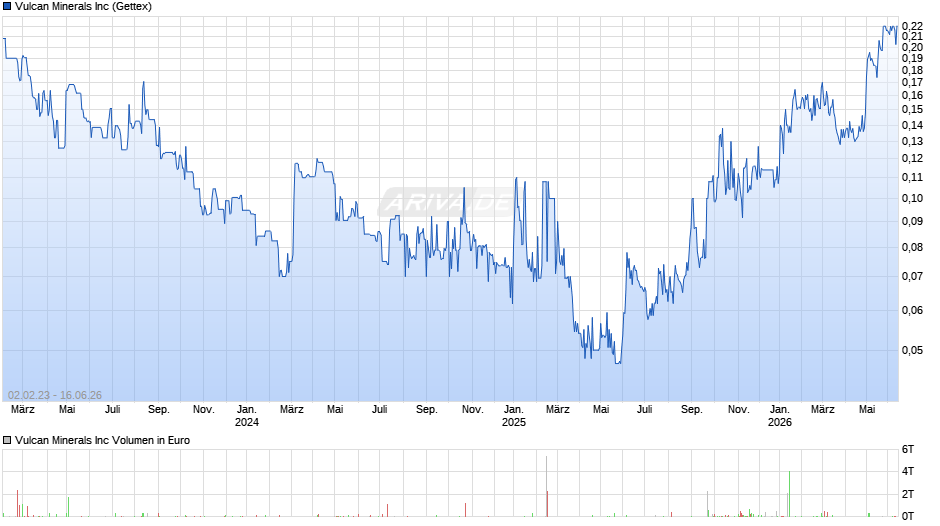Click the 2T volume axis label
Screen dimensions: 940x526
click(908, 494)
